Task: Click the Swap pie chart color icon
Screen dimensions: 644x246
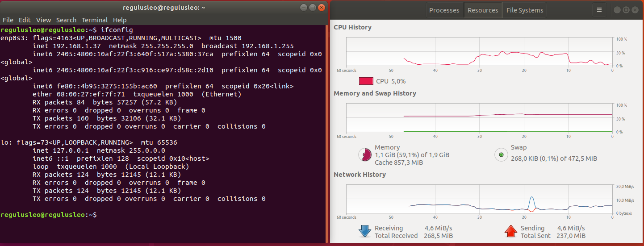Action: pyautogui.click(x=501, y=155)
